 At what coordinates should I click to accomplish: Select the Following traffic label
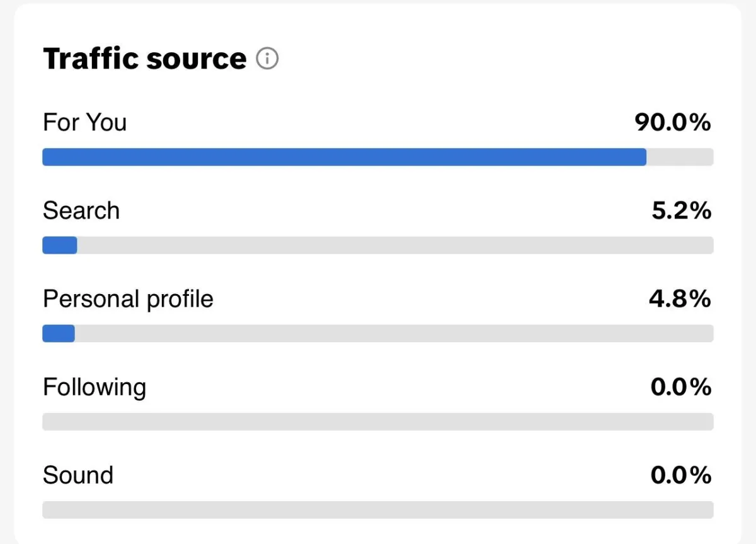coord(94,387)
